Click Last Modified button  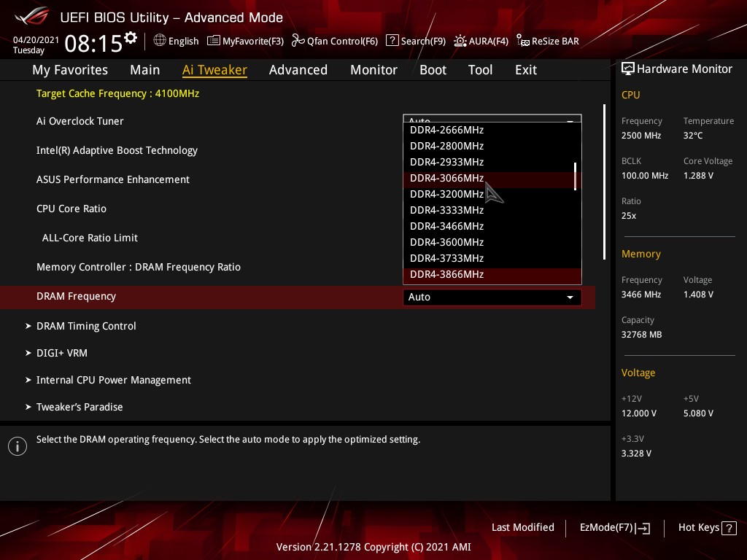coord(522,528)
